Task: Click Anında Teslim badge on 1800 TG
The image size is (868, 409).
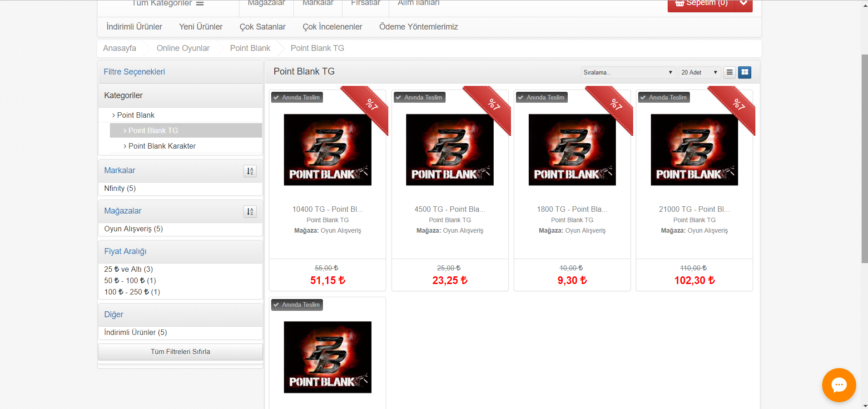Action: pyautogui.click(x=542, y=97)
